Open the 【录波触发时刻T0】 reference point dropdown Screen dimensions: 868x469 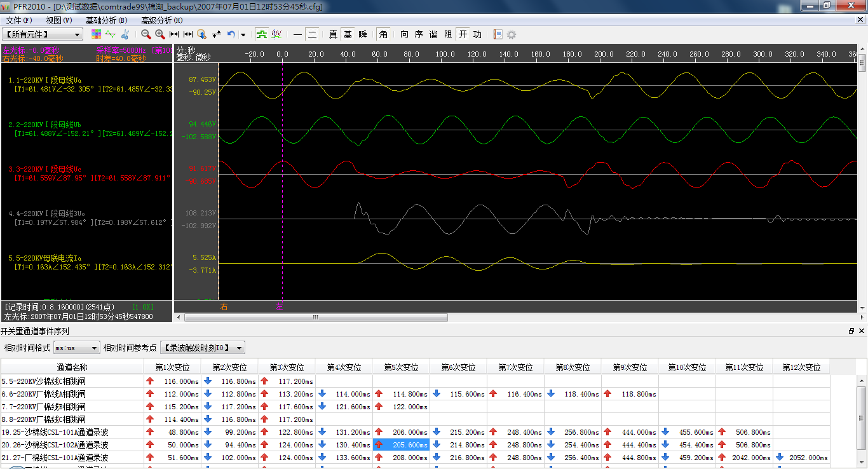(x=203, y=348)
